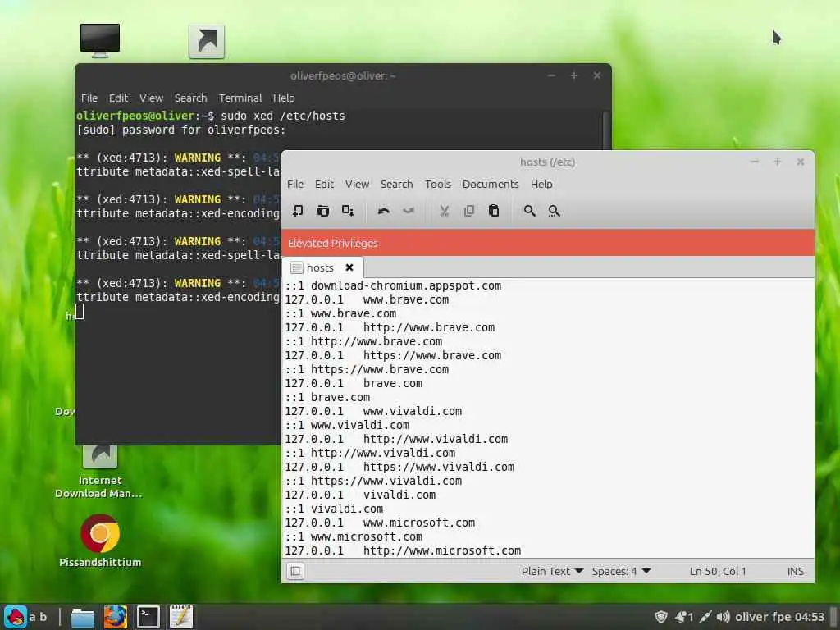
Task: Open the Documents menu in xed
Action: (491, 184)
